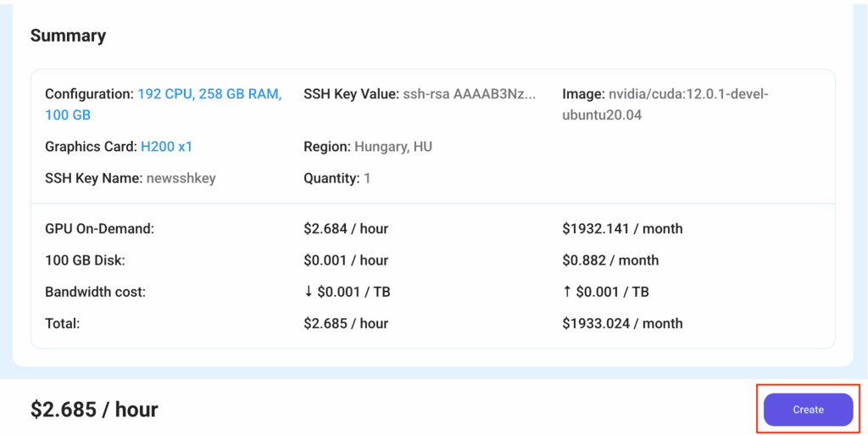Image resolution: width=868 pixels, height=436 pixels.
Task: Select the Summary heading
Action: point(68,36)
